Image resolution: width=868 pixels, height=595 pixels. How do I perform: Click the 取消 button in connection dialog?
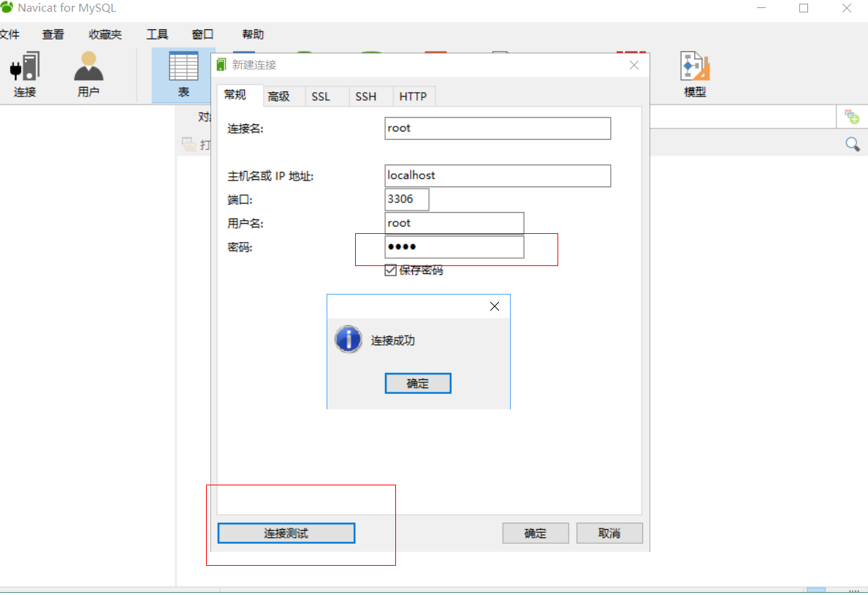[x=609, y=534]
